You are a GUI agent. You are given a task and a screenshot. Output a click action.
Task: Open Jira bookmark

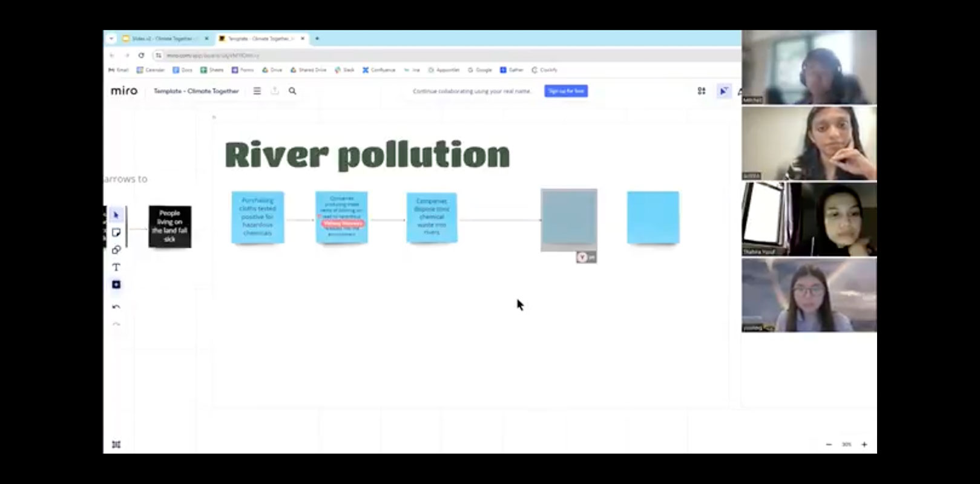click(x=412, y=70)
